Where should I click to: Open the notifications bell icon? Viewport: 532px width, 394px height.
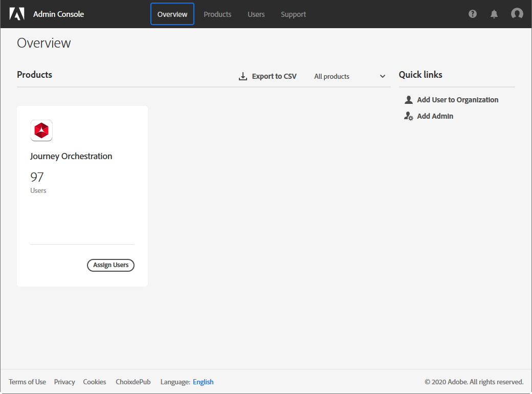(x=494, y=14)
